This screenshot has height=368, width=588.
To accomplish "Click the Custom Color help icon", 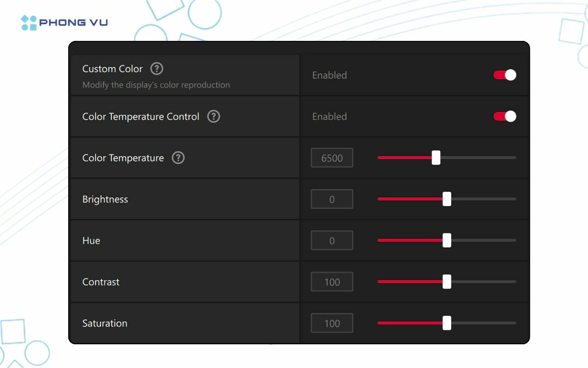I will [157, 68].
